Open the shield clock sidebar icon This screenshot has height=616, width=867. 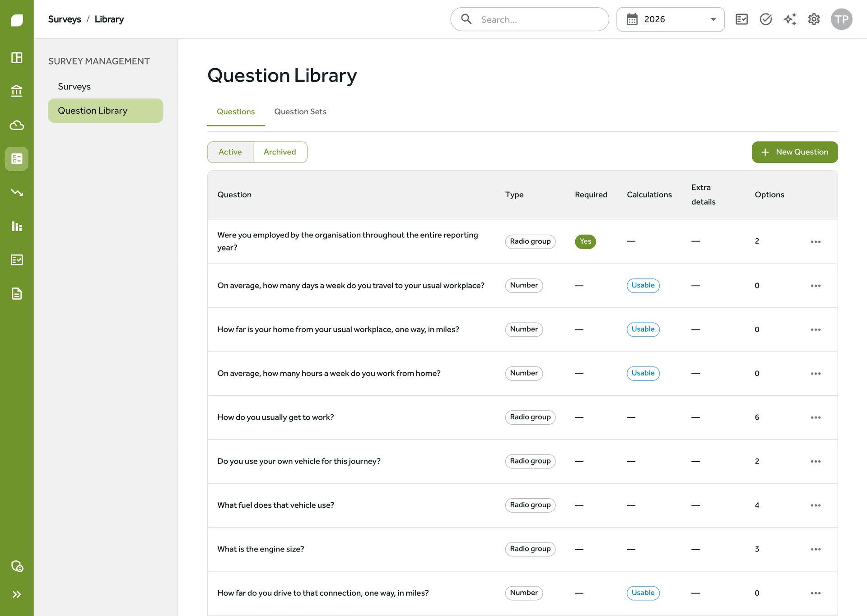[x=17, y=566]
